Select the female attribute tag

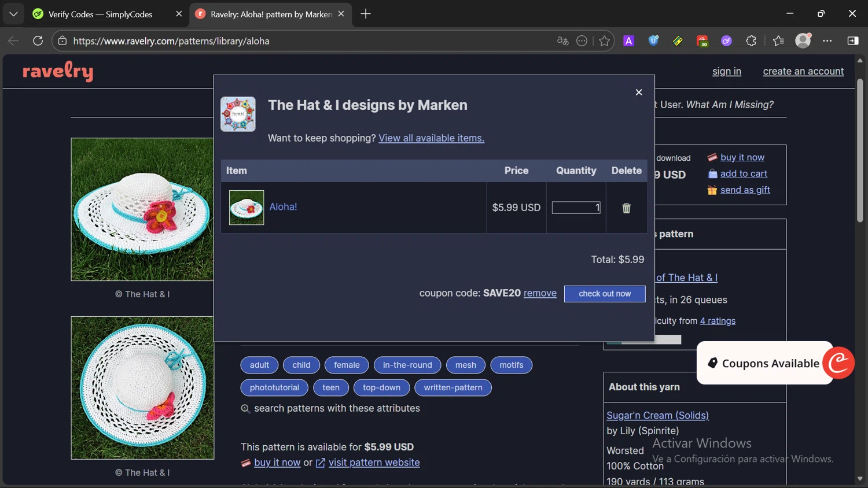pyautogui.click(x=347, y=365)
